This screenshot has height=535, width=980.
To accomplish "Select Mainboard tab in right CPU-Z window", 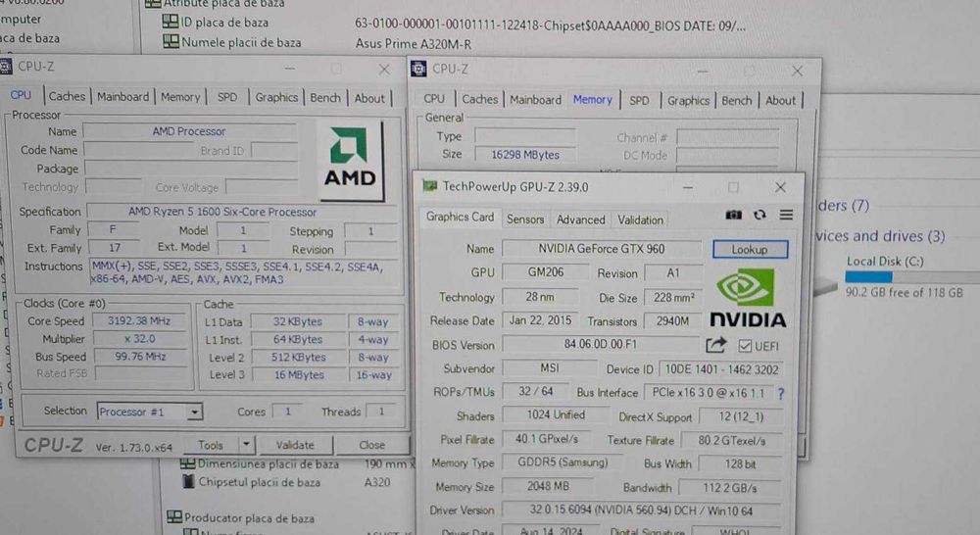I will click(536, 99).
